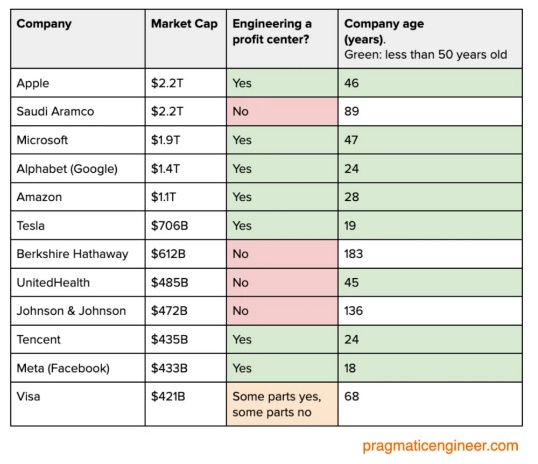538x464 pixels.
Task: Select the Market Cap header cell
Action: (186, 39)
